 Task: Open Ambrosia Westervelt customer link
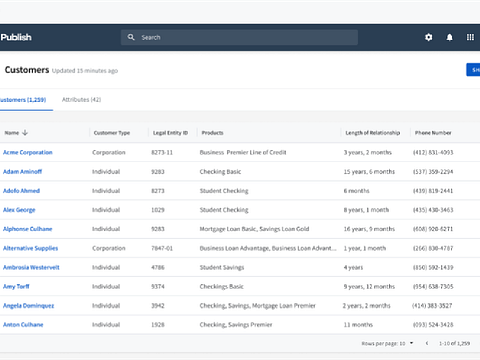[x=31, y=267]
